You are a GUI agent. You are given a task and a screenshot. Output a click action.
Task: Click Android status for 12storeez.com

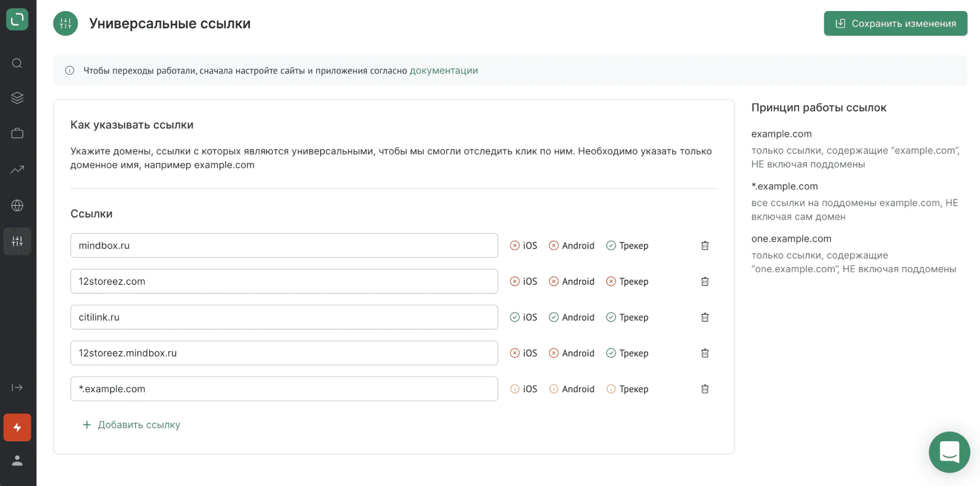click(x=572, y=281)
